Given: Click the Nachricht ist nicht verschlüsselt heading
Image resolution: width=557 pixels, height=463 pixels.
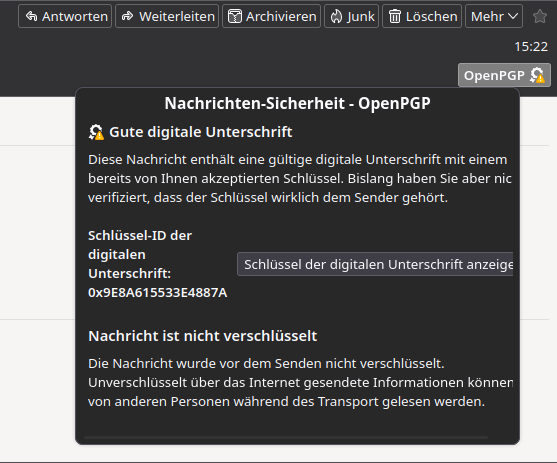Looking at the screenshot, I should click(202, 336).
